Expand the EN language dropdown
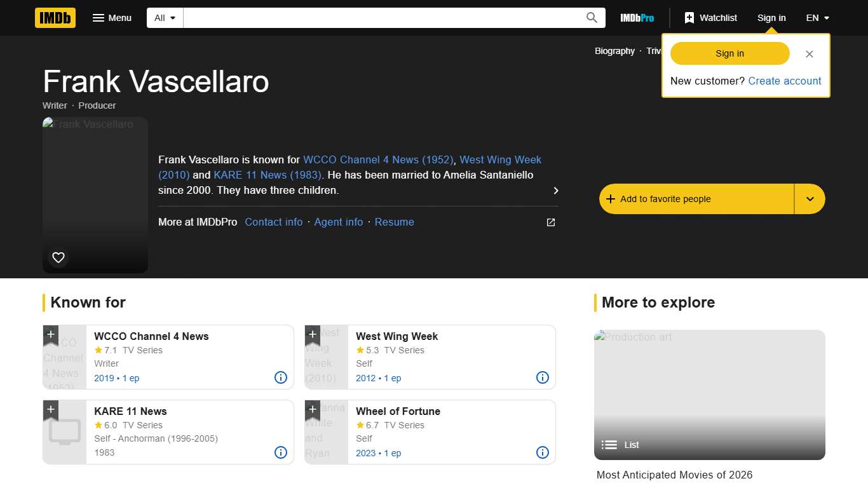The width and height of the screenshot is (868, 488). click(x=817, y=18)
